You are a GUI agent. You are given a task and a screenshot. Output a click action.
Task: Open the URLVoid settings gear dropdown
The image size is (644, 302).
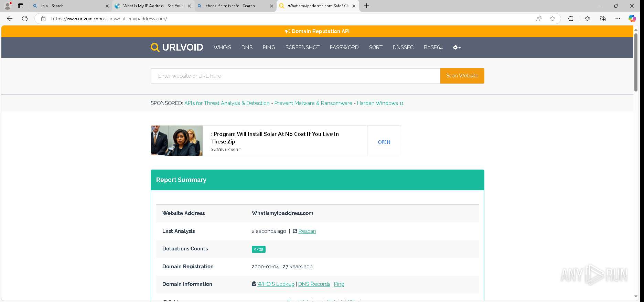[457, 47]
